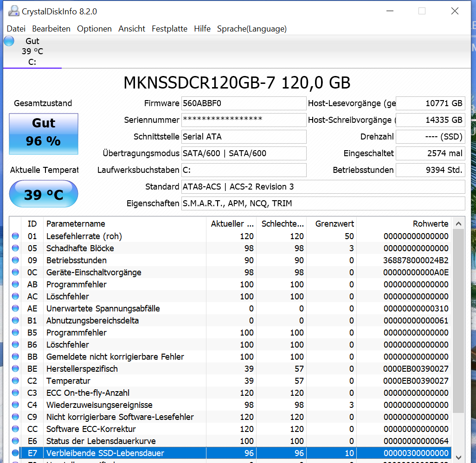Click the Drehzahl value ---- (SSD)
476x463 pixels.
coord(430,137)
